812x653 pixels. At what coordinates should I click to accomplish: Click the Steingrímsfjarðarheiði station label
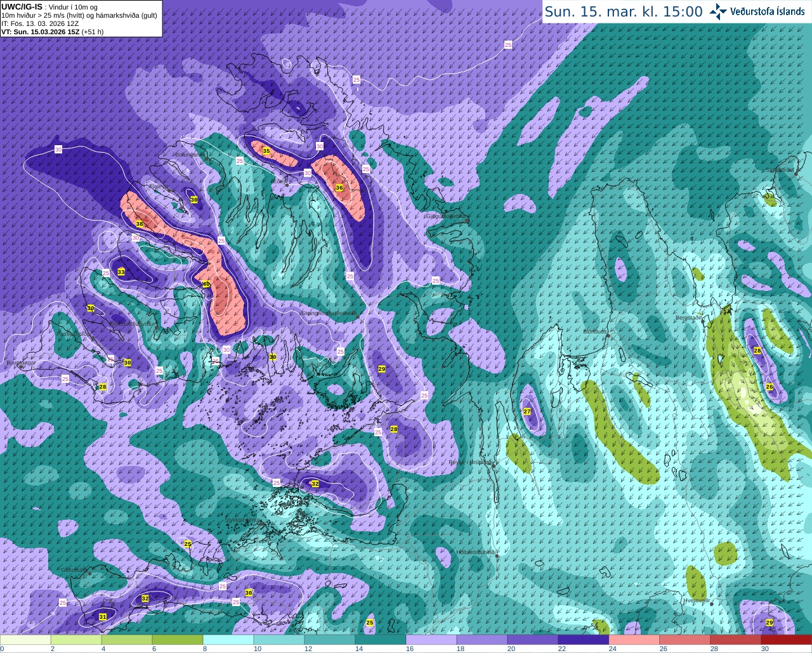click(329, 313)
